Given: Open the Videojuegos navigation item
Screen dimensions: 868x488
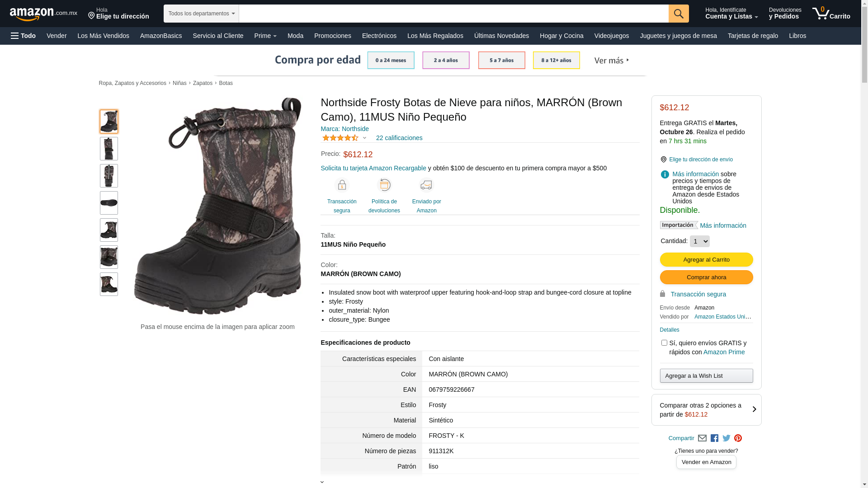Looking at the screenshot, I should [x=611, y=36].
